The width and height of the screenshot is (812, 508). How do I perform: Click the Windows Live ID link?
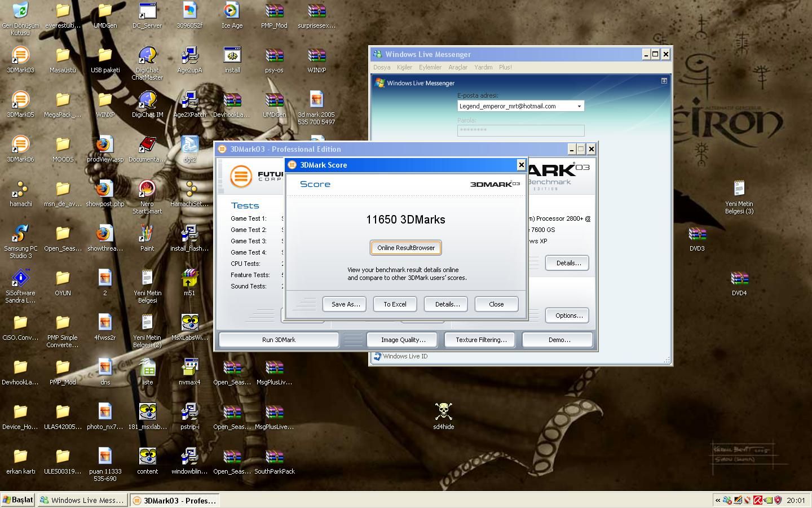click(405, 356)
